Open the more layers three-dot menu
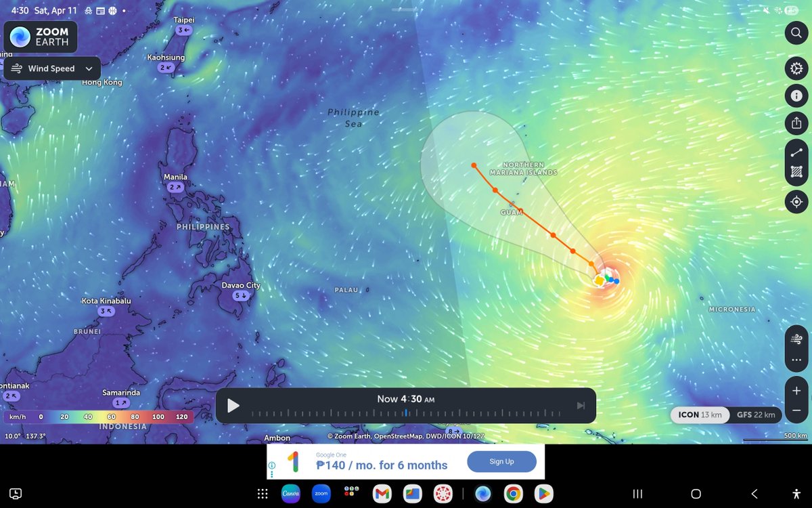Screen dimensions: 812x508 (x=796, y=360)
